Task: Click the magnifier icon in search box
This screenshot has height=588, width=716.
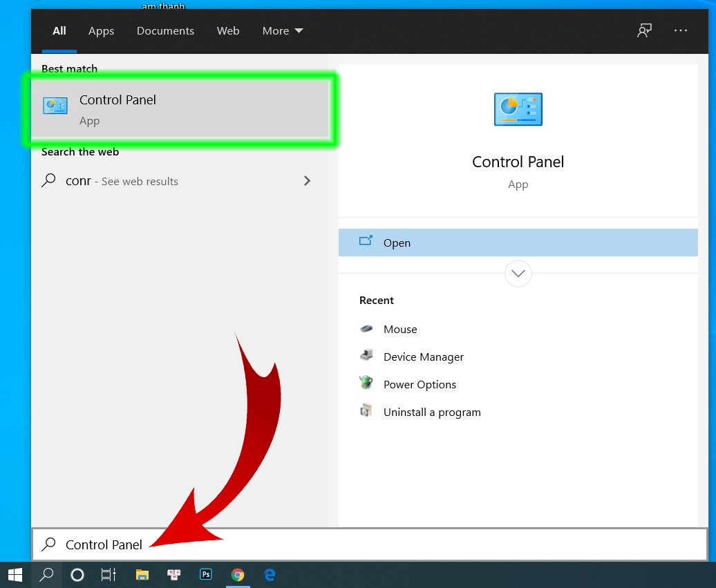Action: point(48,544)
